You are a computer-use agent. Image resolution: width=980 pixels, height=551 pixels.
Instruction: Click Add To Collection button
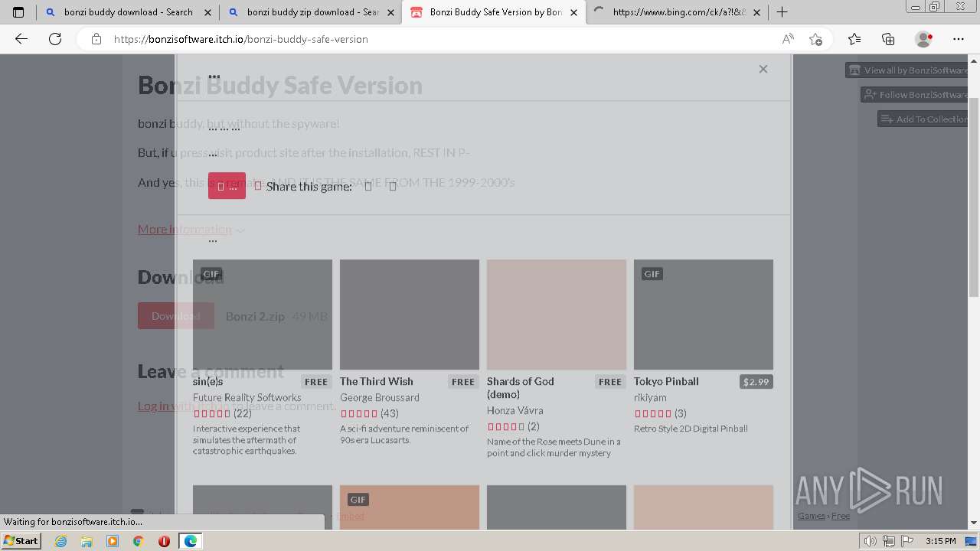pyautogui.click(x=924, y=119)
